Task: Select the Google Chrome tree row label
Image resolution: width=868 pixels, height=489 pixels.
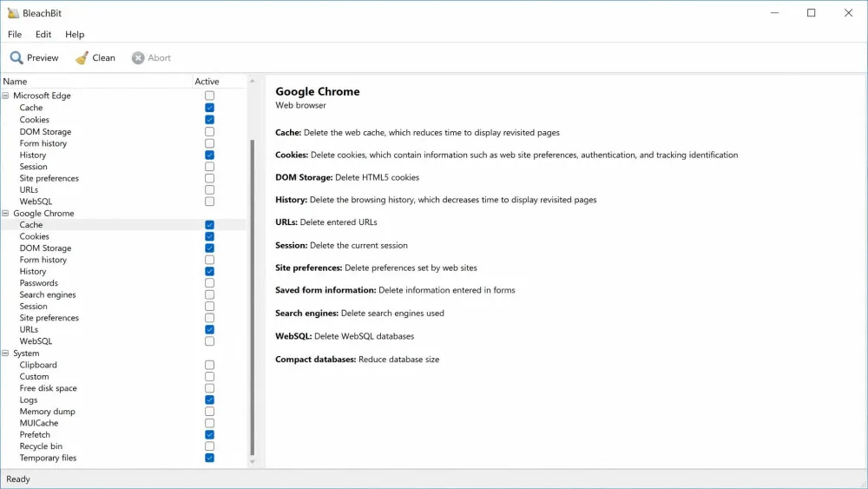Action: coord(43,213)
